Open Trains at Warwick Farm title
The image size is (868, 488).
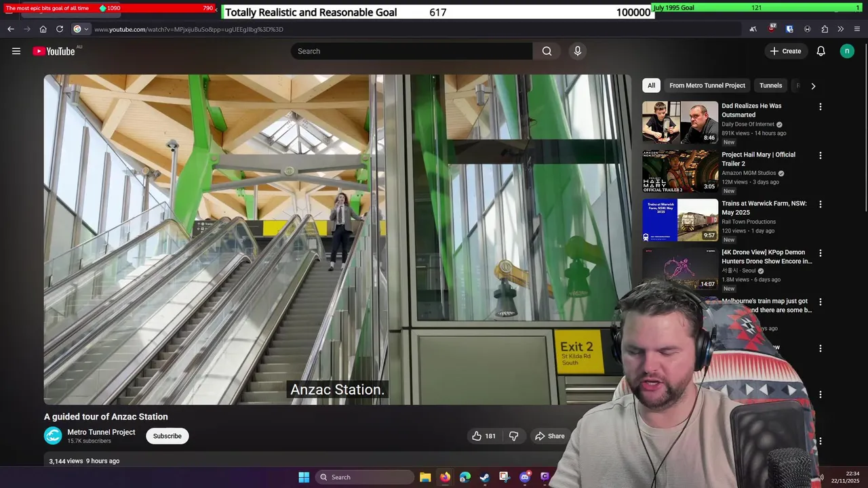click(x=764, y=208)
